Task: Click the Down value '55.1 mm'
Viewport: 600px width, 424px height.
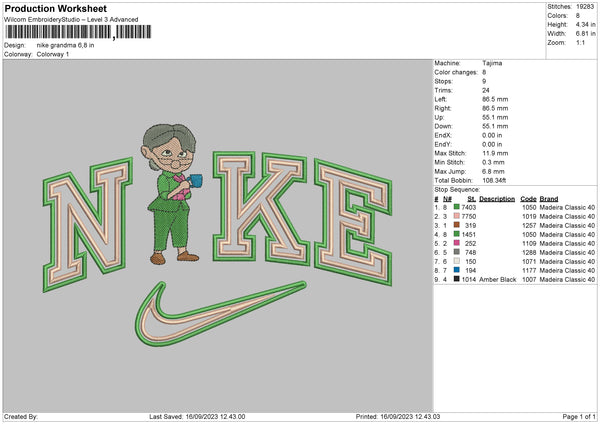Action: pyautogui.click(x=495, y=126)
